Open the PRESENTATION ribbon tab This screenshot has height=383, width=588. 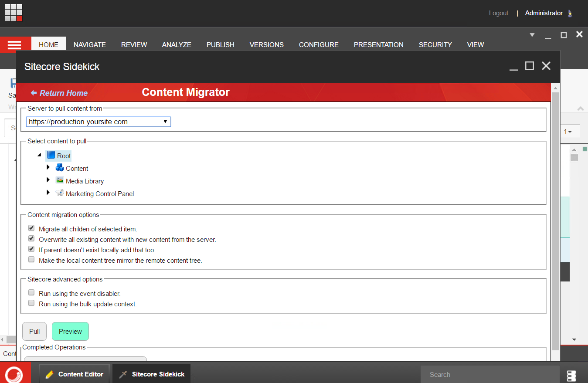point(379,44)
